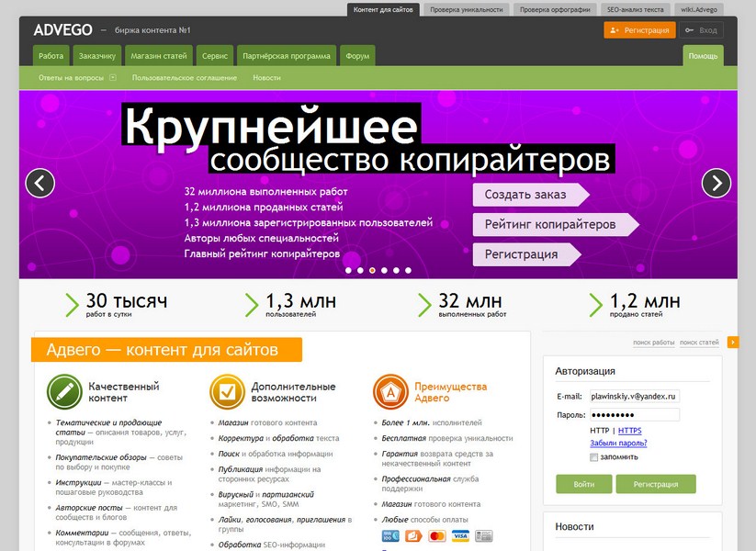Click the Магазин готового контента list item under Дополнительные возможности
The width and height of the screenshot is (756, 551).
tap(267, 422)
